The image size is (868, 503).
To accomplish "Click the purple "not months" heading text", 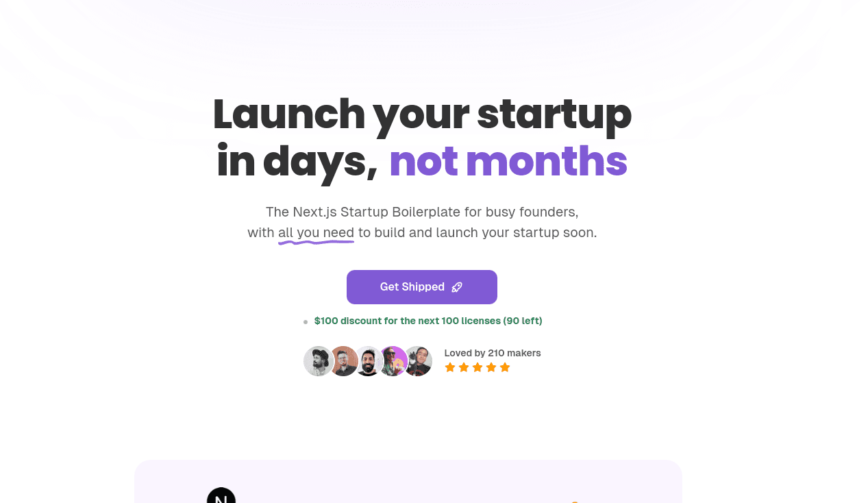I will pyautogui.click(x=508, y=162).
